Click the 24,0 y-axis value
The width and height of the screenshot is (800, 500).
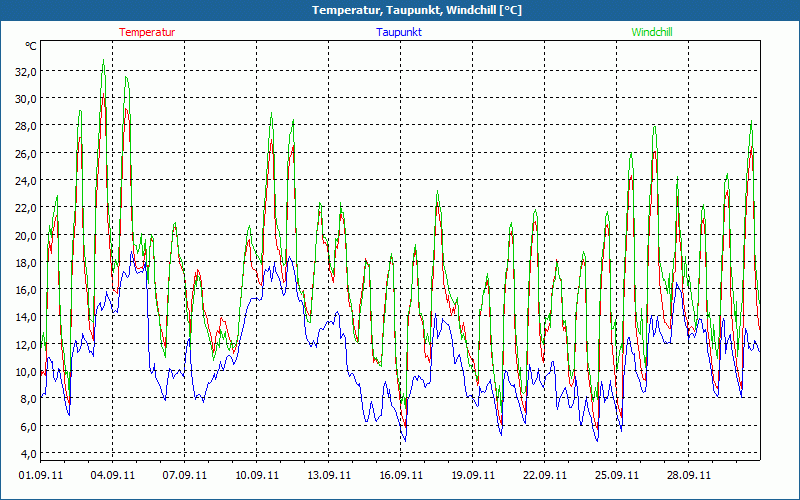pyautogui.click(x=26, y=181)
